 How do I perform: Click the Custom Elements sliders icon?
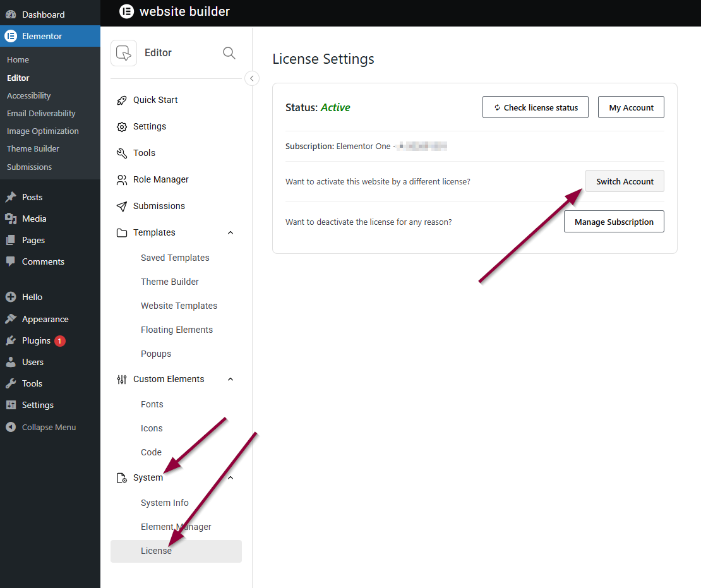[x=122, y=379]
